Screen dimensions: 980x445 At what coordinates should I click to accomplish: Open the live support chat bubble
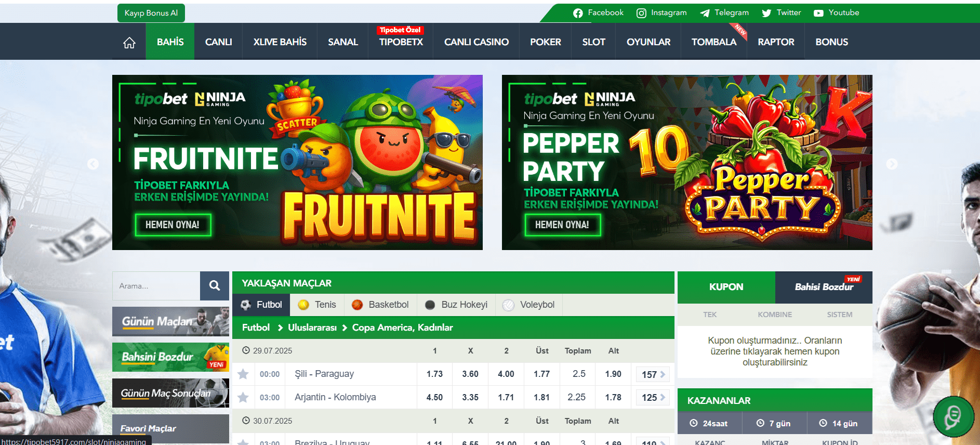click(x=953, y=416)
